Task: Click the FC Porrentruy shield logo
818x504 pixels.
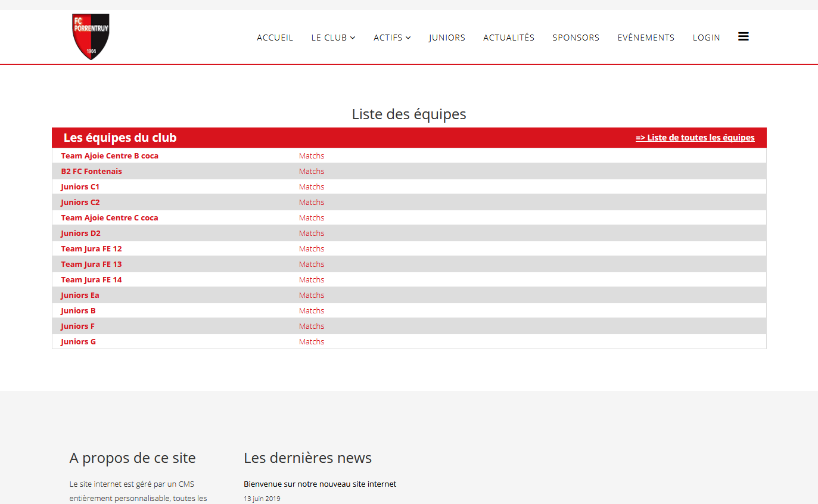Action: coord(91,36)
